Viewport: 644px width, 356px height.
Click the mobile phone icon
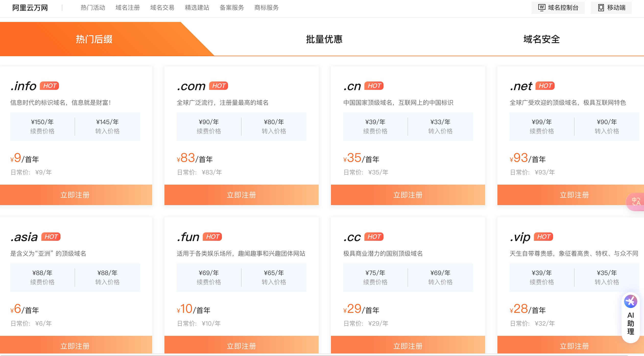(x=601, y=8)
